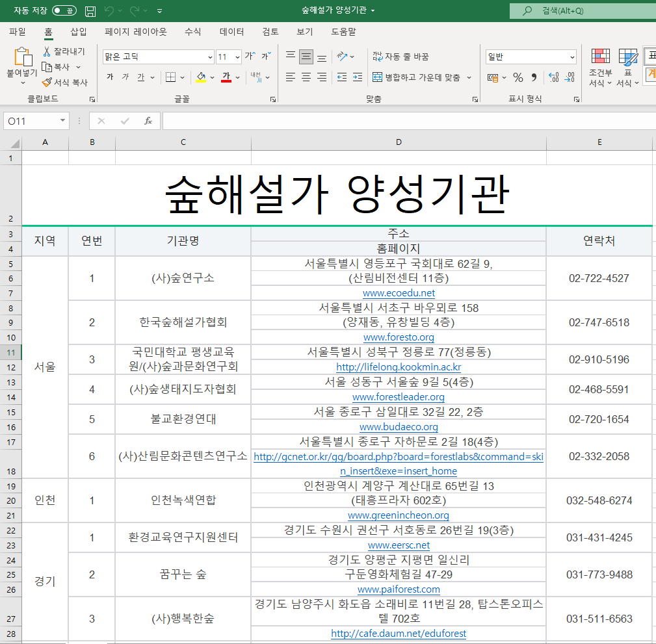Open the 도움말 ribbon tab
Screen dimensions: 656x644
[x=343, y=31]
